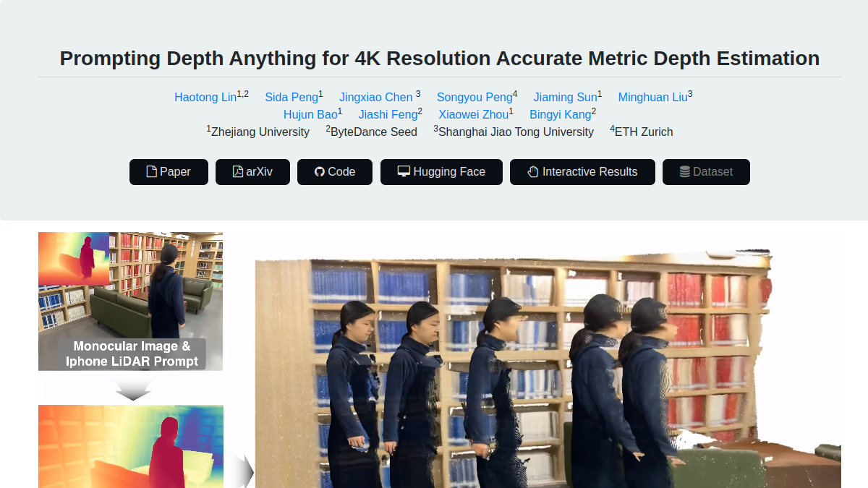This screenshot has height=488, width=868.
Task: Click the small depth map inset overlay
Action: (x=74, y=259)
